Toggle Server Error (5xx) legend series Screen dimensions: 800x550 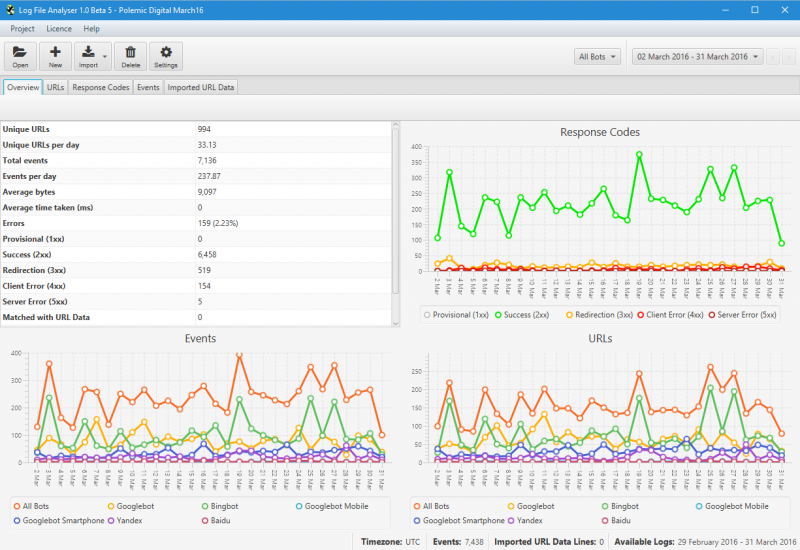click(742, 315)
